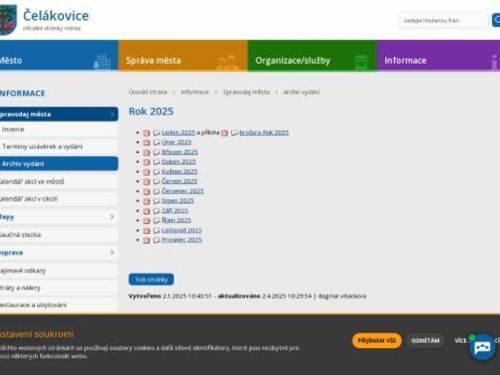500x375 pixels.
Task: Accept all cookies with Přijímám vše
Action: coord(377,341)
